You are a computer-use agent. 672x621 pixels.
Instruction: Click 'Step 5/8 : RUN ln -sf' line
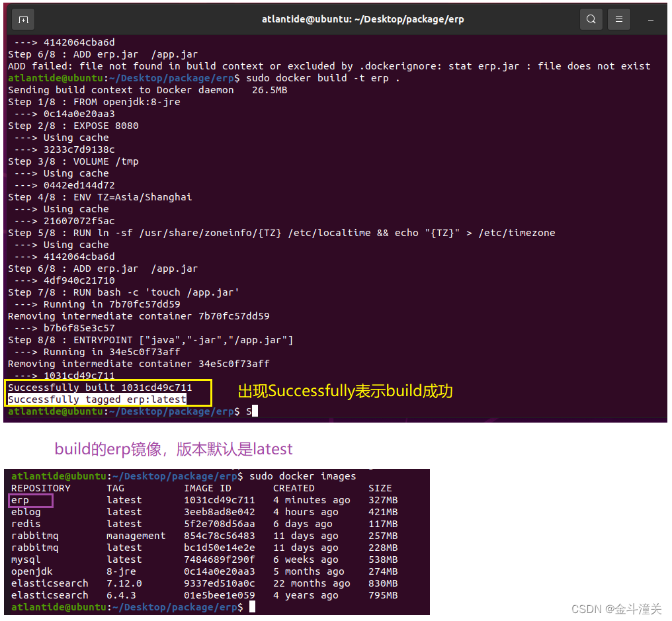[282, 233]
